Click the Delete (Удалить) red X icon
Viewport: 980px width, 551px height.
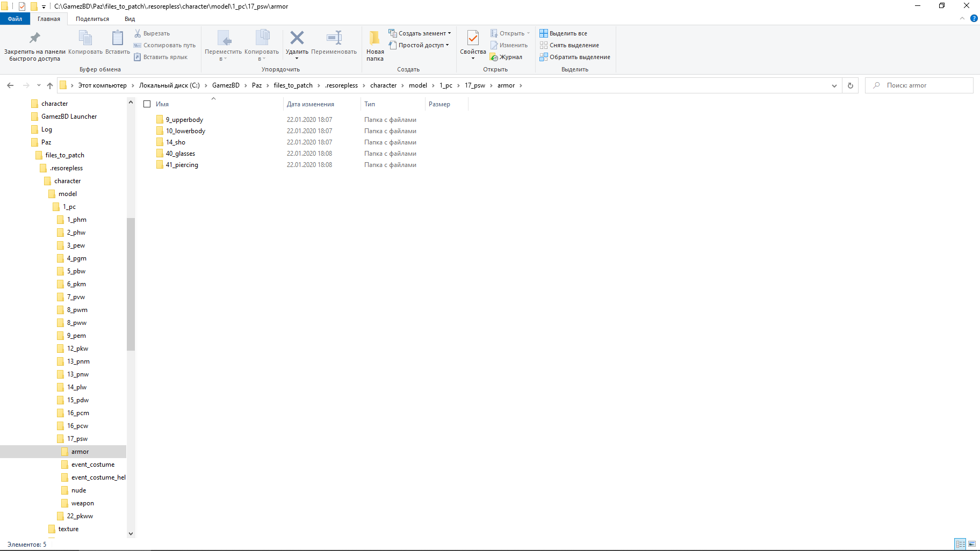coord(297,38)
